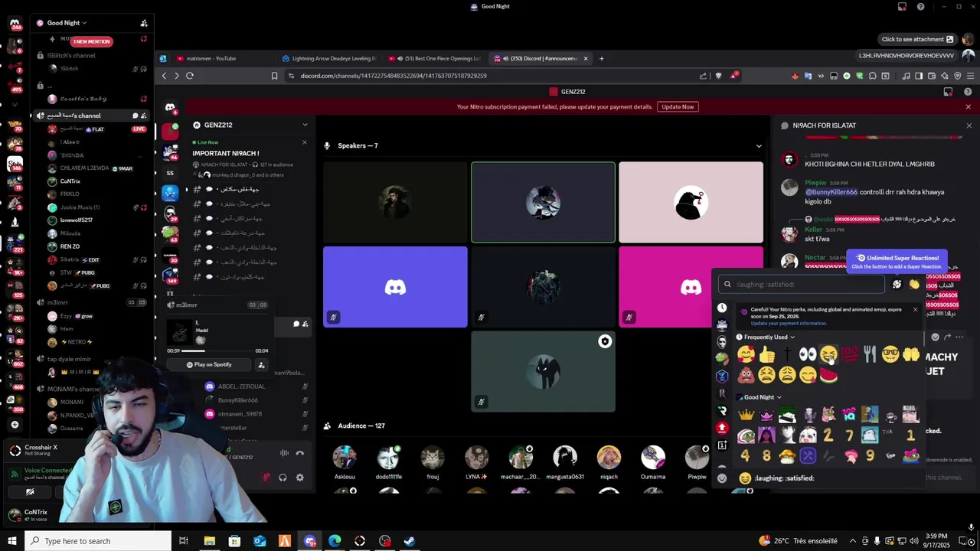The height and width of the screenshot is (551, 980).
Task: Jump to recent emojis via clock icon
Action: 721,308
